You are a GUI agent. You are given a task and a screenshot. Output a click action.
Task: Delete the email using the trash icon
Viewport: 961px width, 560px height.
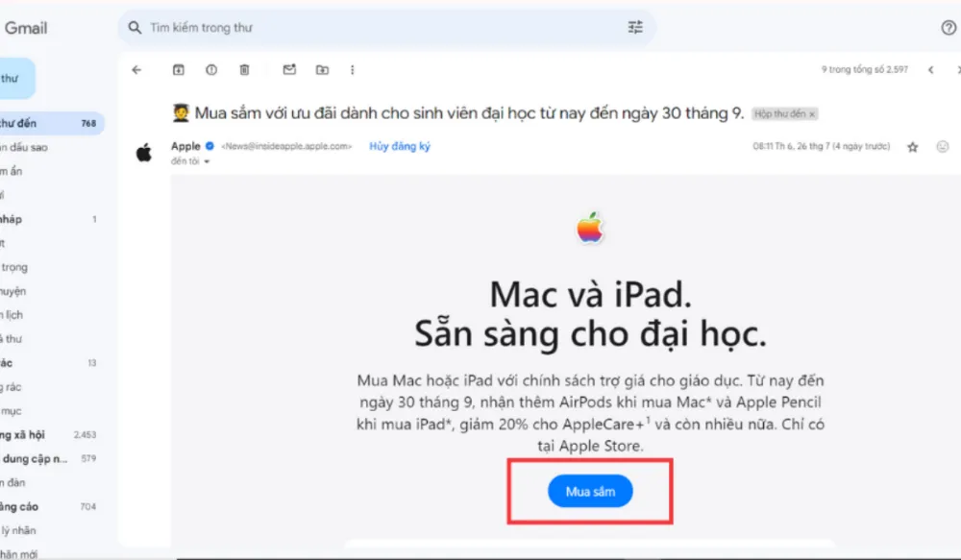[244, 70]
